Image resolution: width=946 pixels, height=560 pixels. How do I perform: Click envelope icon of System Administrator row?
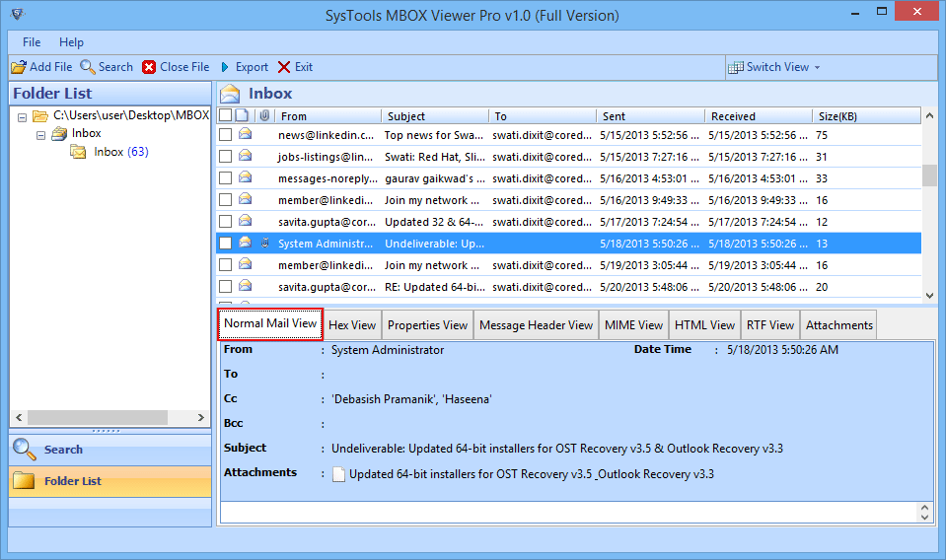(x=245, y=243)
